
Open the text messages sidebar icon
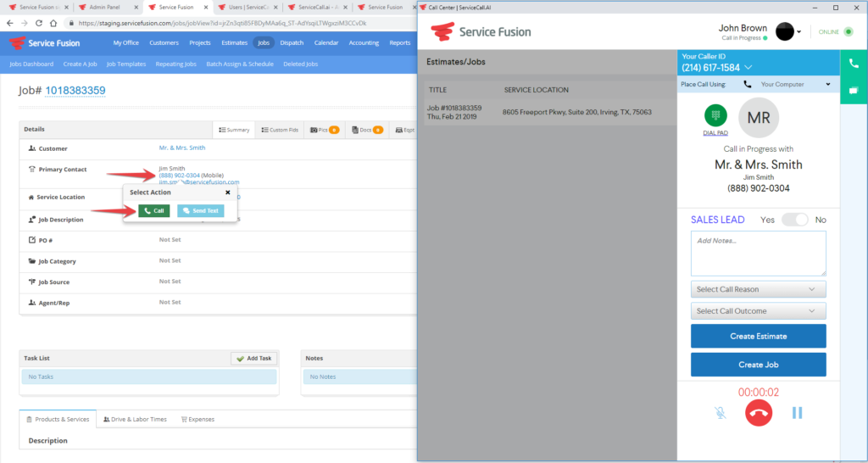[x=854, y=90]
